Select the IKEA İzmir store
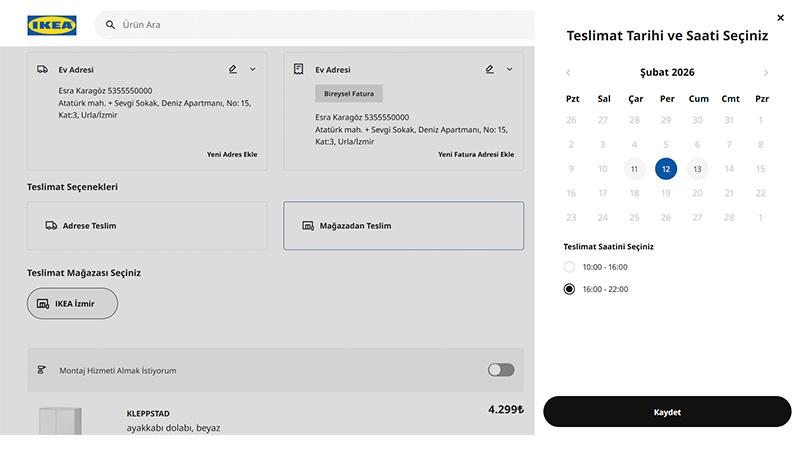The image size is (800, 462). 72,303
